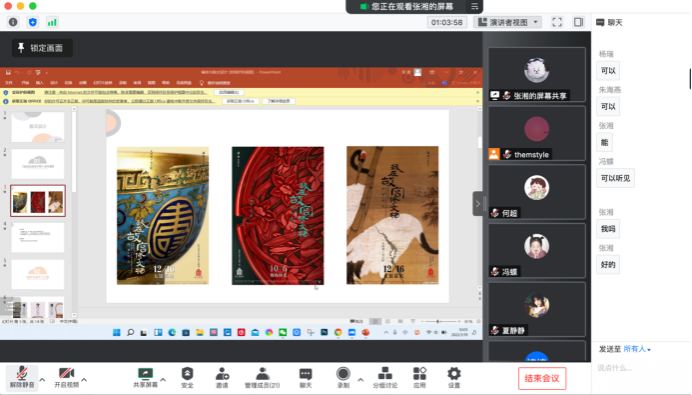Expand audio options arrow beside microphone
Image resolution: width=692 pixels, height=395 pixels.
tap(42, 380)
